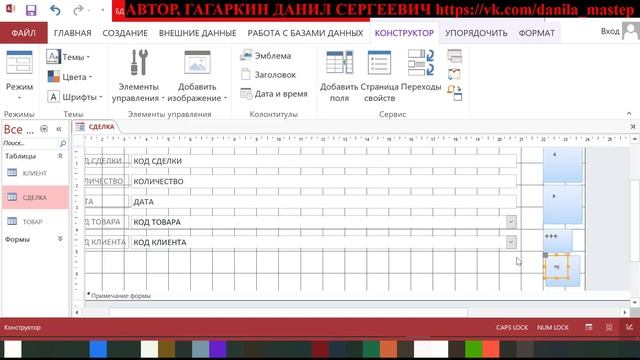Expand the Формы group
Screen dimensions: 640x360
click(60, 239)
